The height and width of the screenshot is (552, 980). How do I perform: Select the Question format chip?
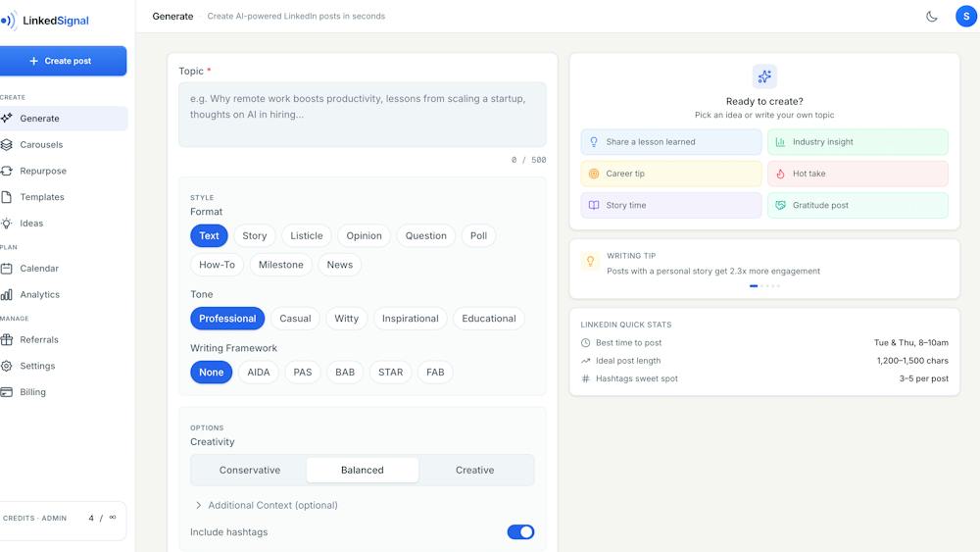click(x=425, y=235)
